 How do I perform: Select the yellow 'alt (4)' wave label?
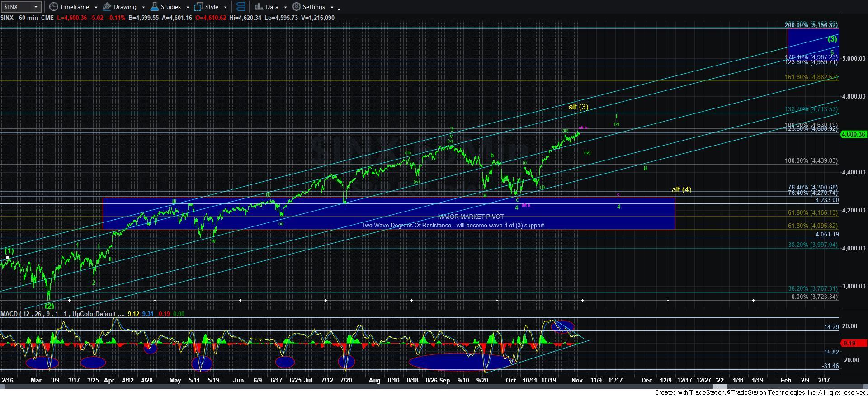point(681,189)
